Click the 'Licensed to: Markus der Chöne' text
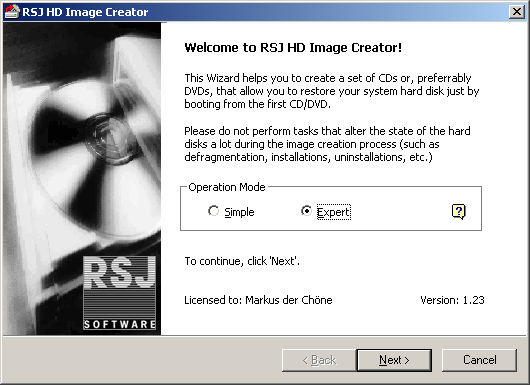The image size is (530, 385). pyautogui.click(x=258, y=300)
